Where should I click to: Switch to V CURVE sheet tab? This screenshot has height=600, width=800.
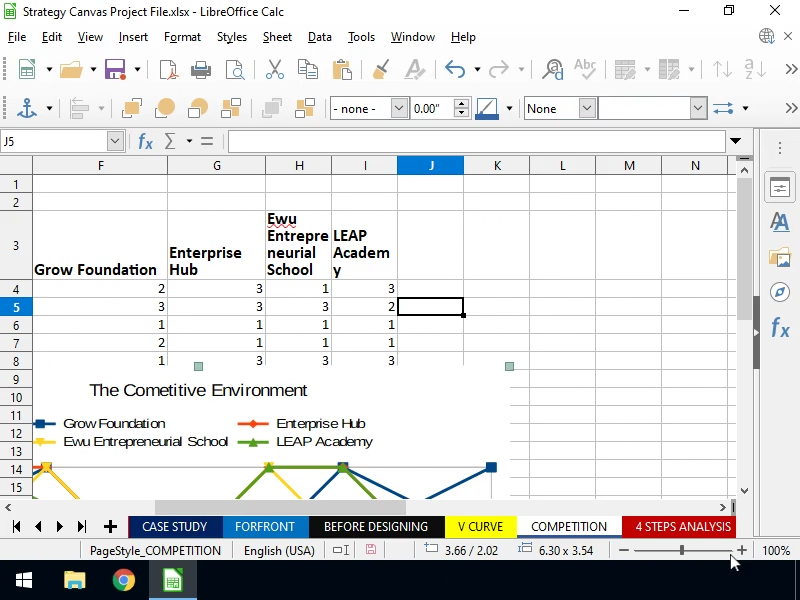pos(481,527)
